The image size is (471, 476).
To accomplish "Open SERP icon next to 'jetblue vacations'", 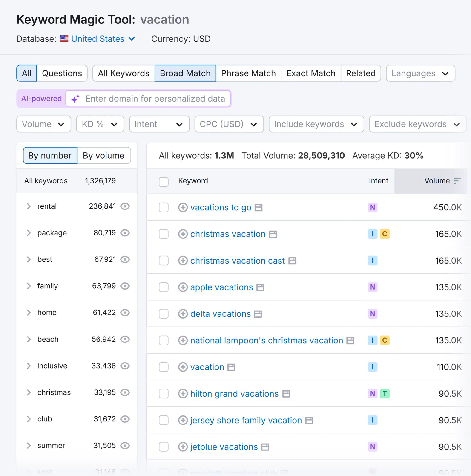I will point(265,447).
